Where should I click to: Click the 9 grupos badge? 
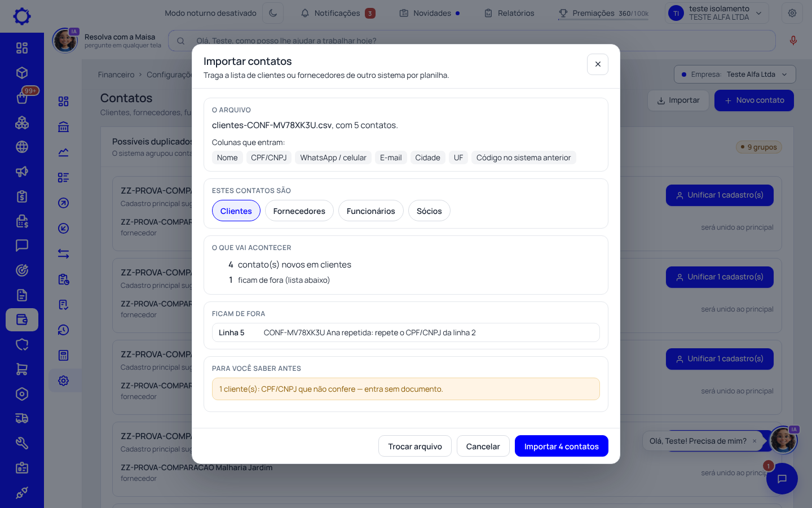[759, 147]
